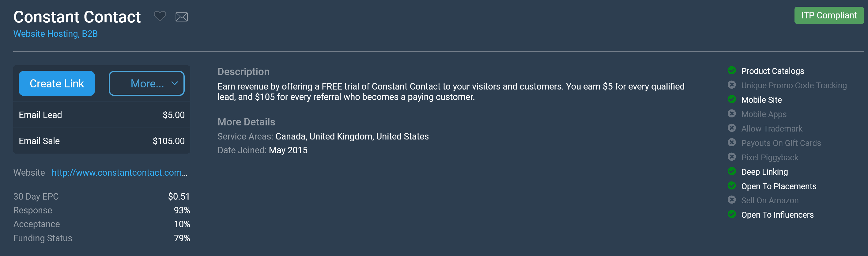Open the More... dropdown

point(147,83)
